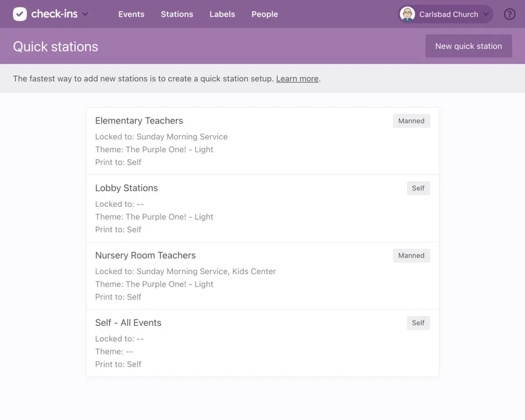The width and height of the screenshot is (525, 420).
Task: Open the Elementary Teachers quick station
Action: click(139, 121)
